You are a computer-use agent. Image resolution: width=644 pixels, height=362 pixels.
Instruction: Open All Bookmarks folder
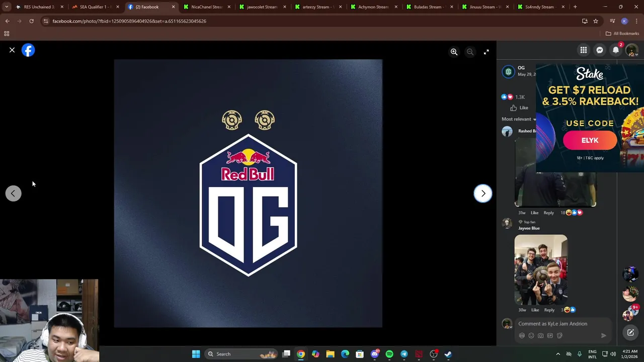(622, 34)
